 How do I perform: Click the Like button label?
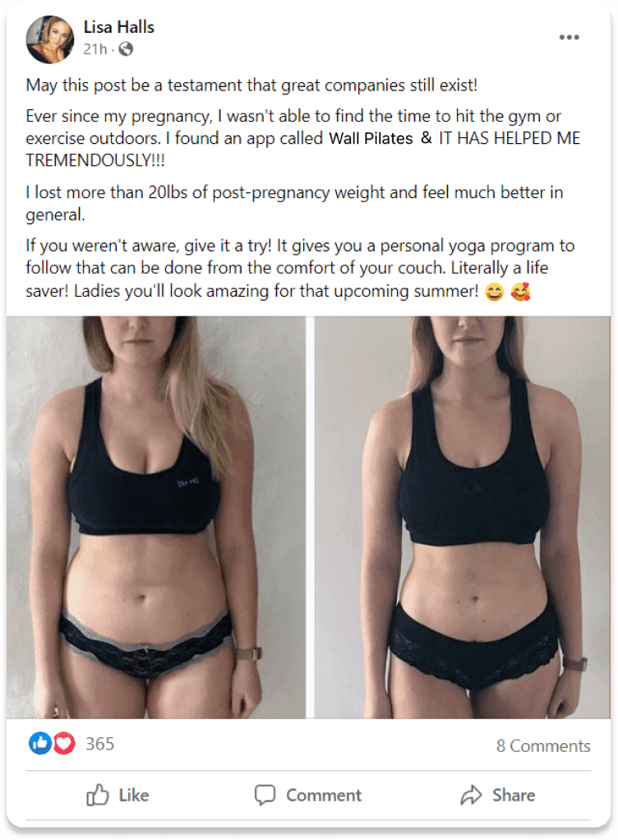point(134,795)
